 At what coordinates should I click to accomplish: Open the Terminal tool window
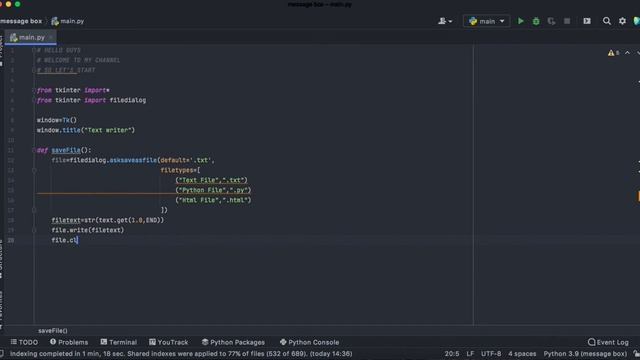[118, 342]
